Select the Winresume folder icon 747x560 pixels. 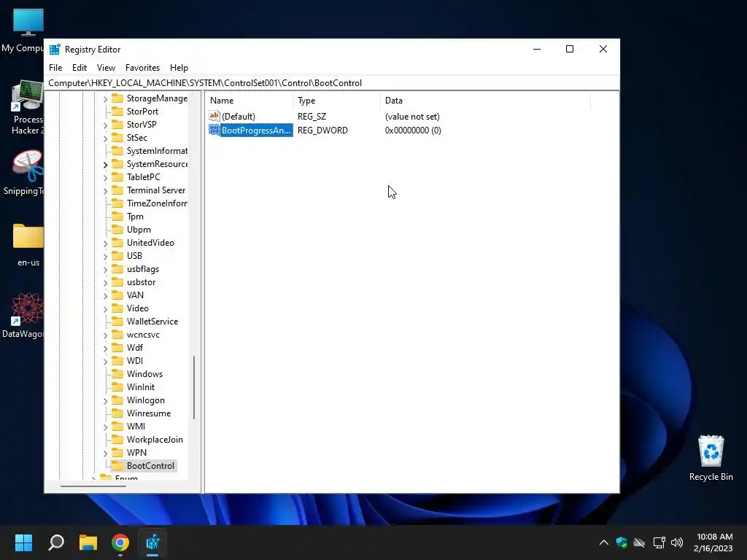[117, 413]
